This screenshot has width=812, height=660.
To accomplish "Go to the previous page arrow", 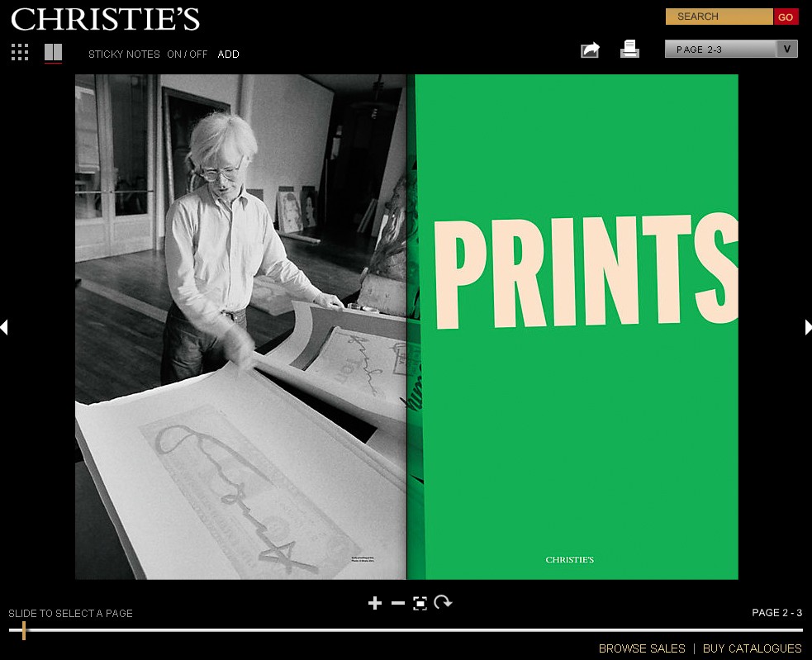I will (x=4, y=327).
